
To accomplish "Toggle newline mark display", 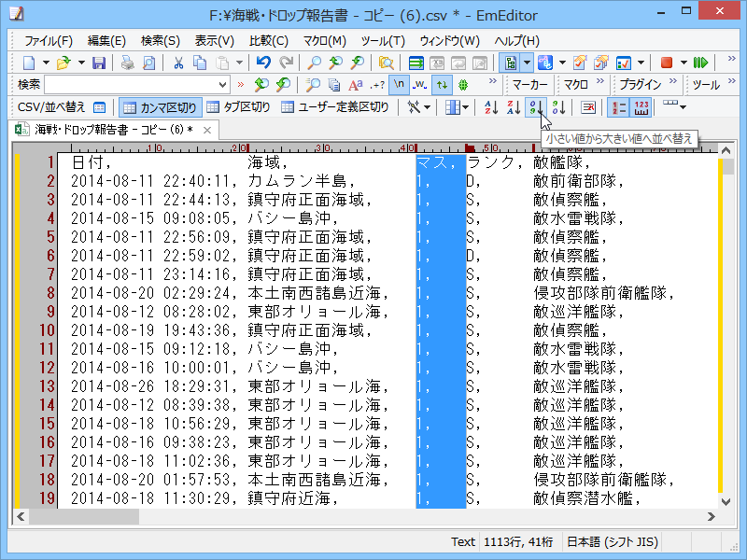I will point(397,84).
